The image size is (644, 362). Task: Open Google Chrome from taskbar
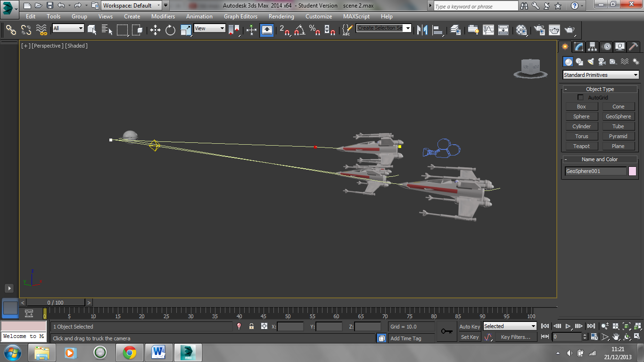[130, 353]
